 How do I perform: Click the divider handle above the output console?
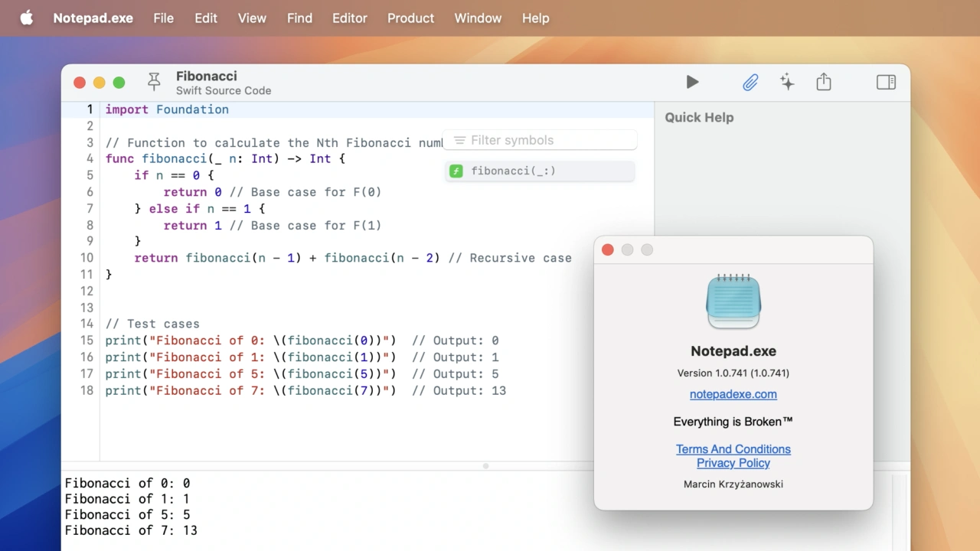(x=485, y=465)
